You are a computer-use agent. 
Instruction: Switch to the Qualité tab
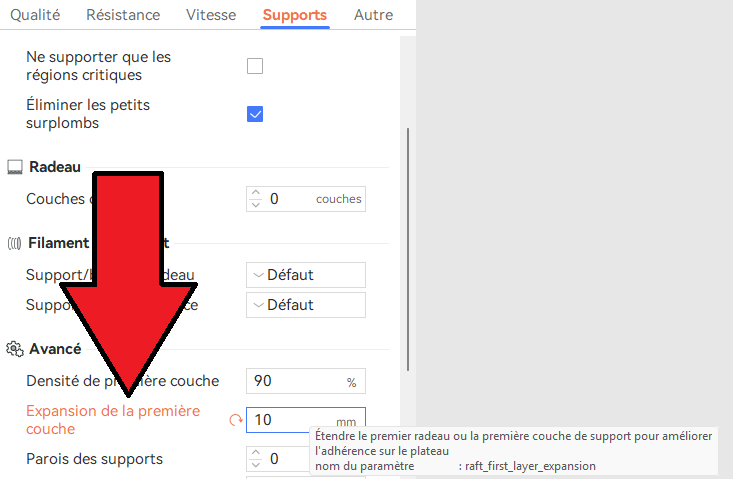click(35, 15)
